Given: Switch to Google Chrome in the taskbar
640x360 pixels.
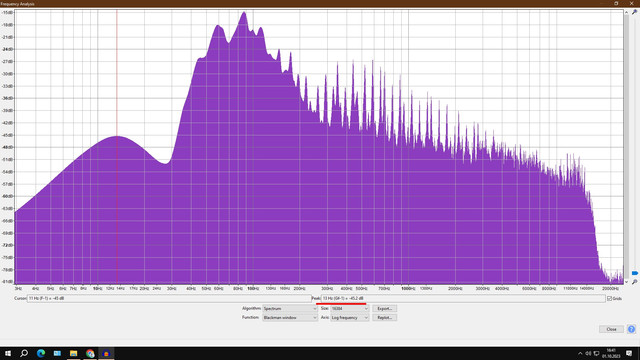Looking at the screenshot, I should [90, 353].
